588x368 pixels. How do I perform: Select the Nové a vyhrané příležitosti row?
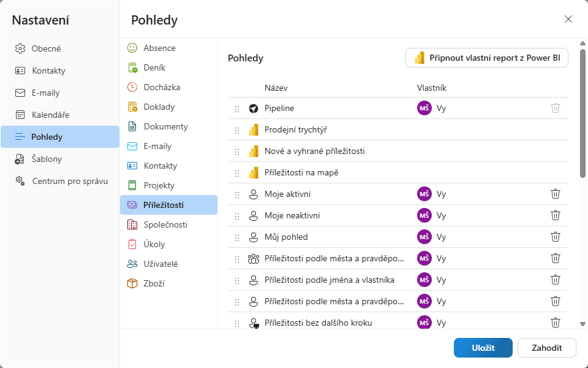click(x=398, y=151)
